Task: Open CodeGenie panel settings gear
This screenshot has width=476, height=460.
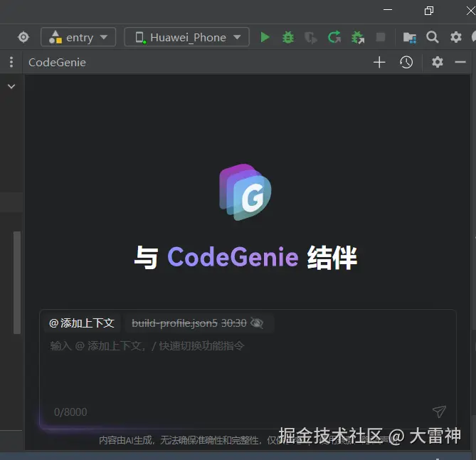Action: point(438,62)
